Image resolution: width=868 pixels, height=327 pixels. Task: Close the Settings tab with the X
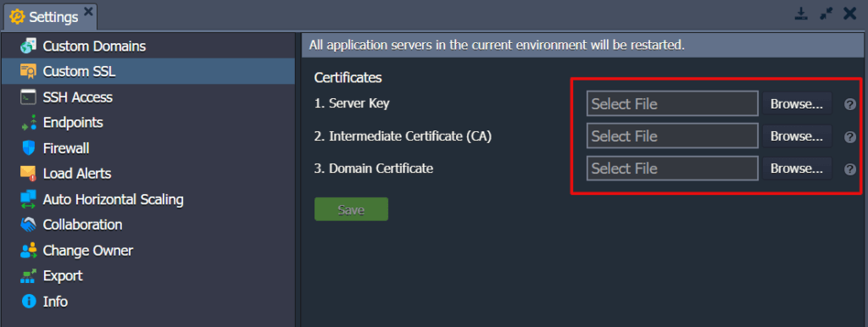tap(88, 11)
